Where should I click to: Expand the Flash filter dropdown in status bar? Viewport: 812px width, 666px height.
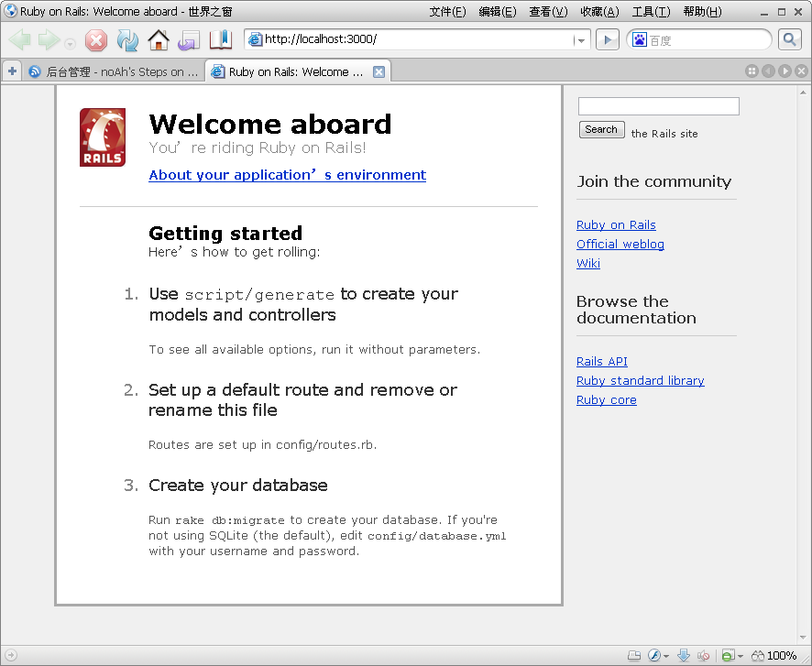point(666,656)
